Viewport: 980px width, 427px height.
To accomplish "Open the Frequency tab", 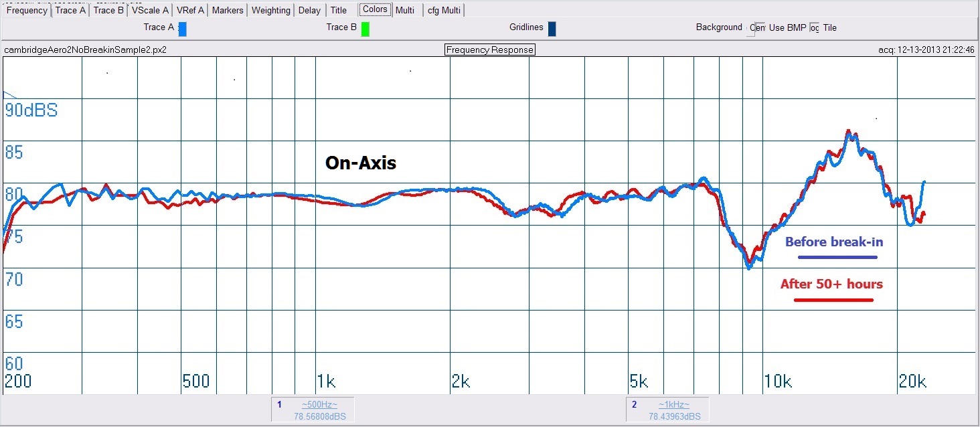I will 27,10.
